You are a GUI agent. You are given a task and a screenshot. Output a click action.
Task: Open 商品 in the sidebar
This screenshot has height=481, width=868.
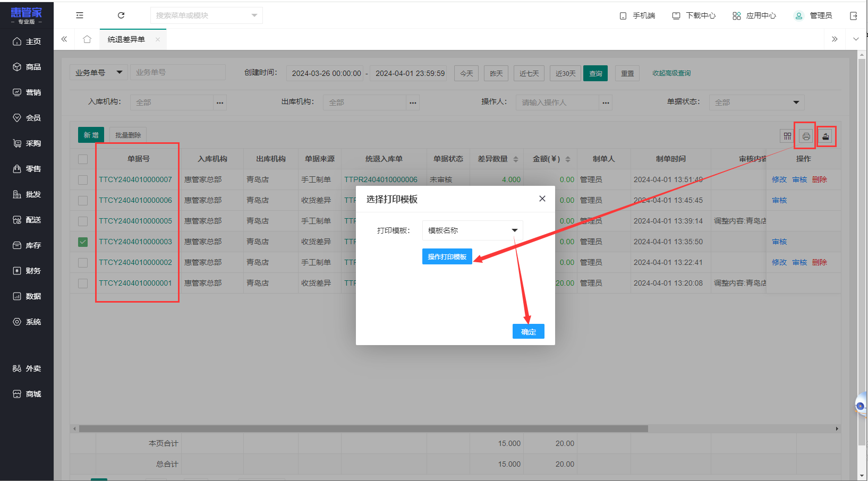point(27,67)
